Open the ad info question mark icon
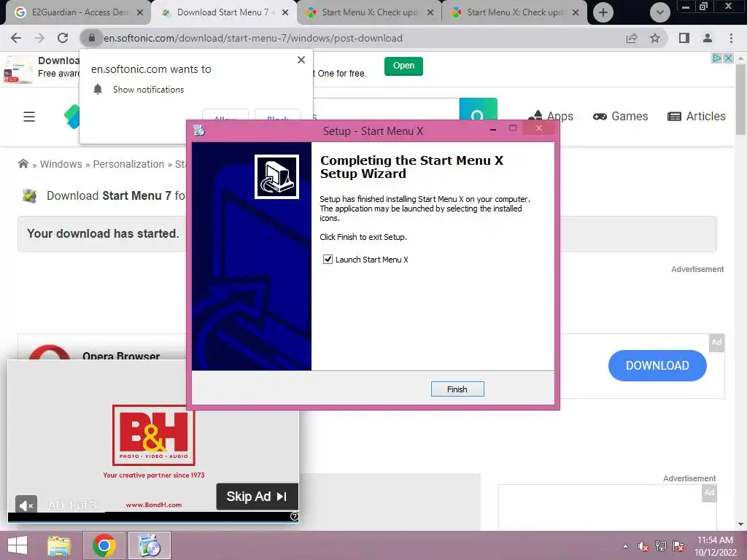Viewport: 747px width, 560px height. point(295,517)
